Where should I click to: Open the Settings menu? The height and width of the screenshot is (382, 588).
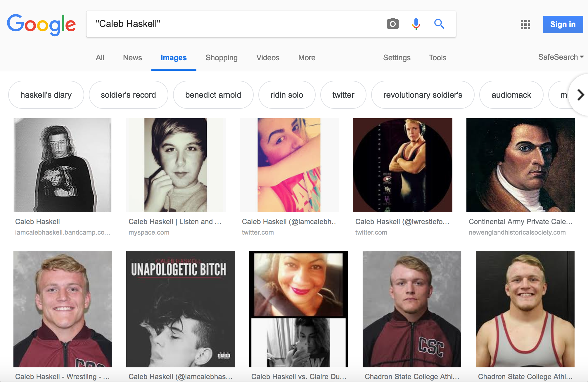397,58
